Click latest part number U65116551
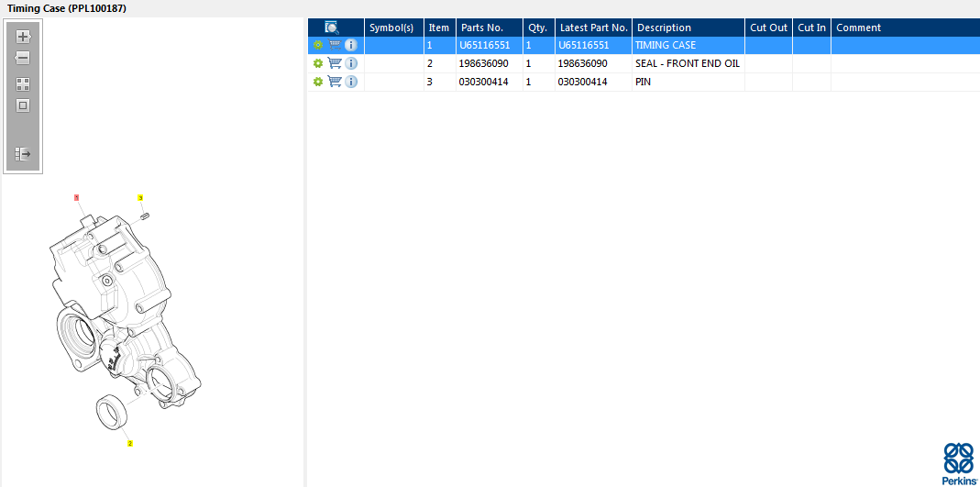980x487 pixels. click(x=584, y=45)
